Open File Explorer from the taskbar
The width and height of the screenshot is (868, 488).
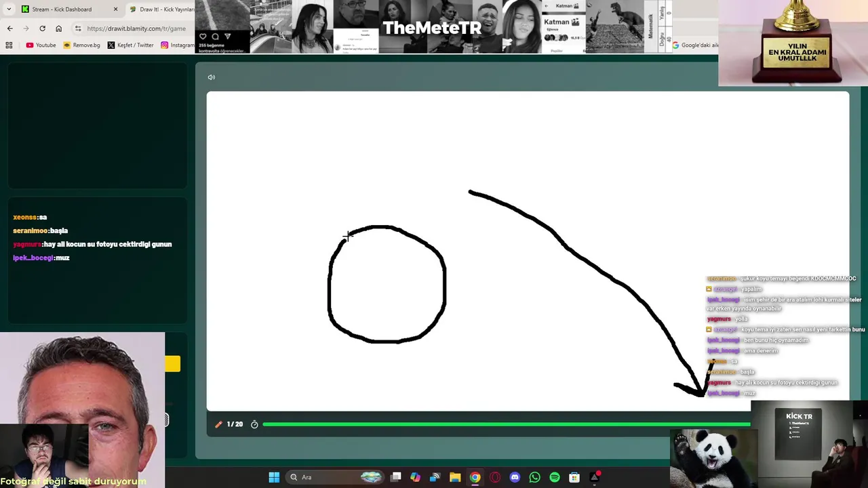455,477
